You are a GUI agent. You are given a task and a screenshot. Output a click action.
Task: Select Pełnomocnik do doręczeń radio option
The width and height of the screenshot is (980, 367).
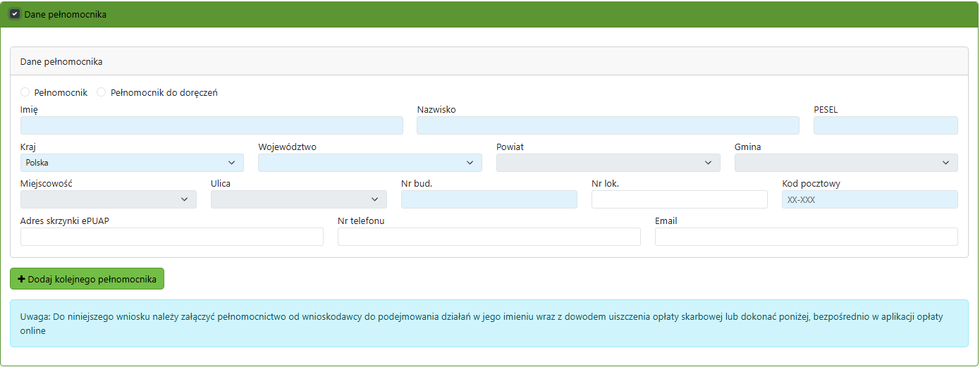coord(102,92)
